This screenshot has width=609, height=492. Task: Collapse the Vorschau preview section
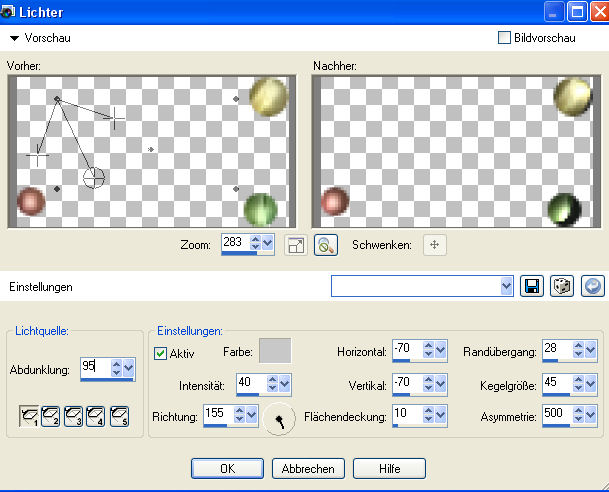tap(14, 38)
